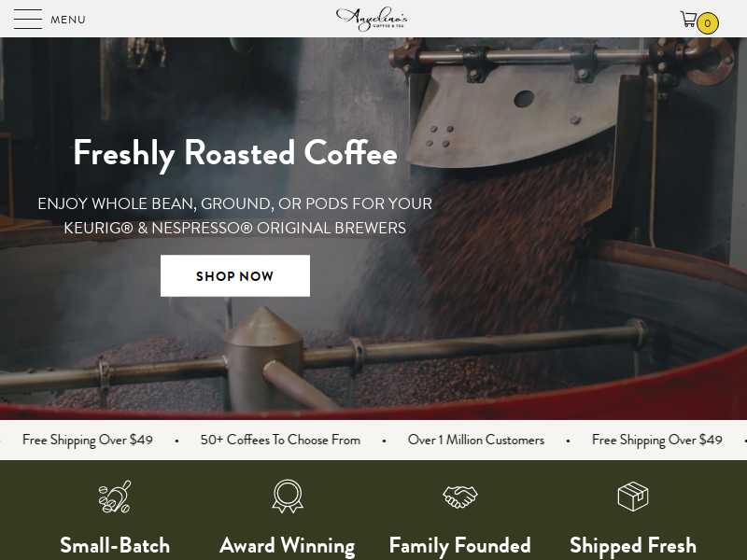This screenshot has height=560, width=747.
Task: Click the SHOP NOW button
Action: (x=235, y=275)
